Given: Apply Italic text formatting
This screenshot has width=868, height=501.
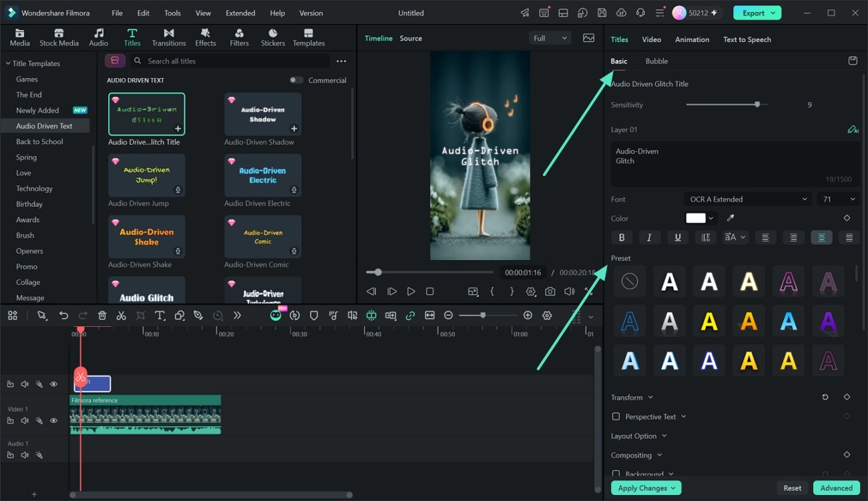Looking at the screenshot, I should pos(649,237).
